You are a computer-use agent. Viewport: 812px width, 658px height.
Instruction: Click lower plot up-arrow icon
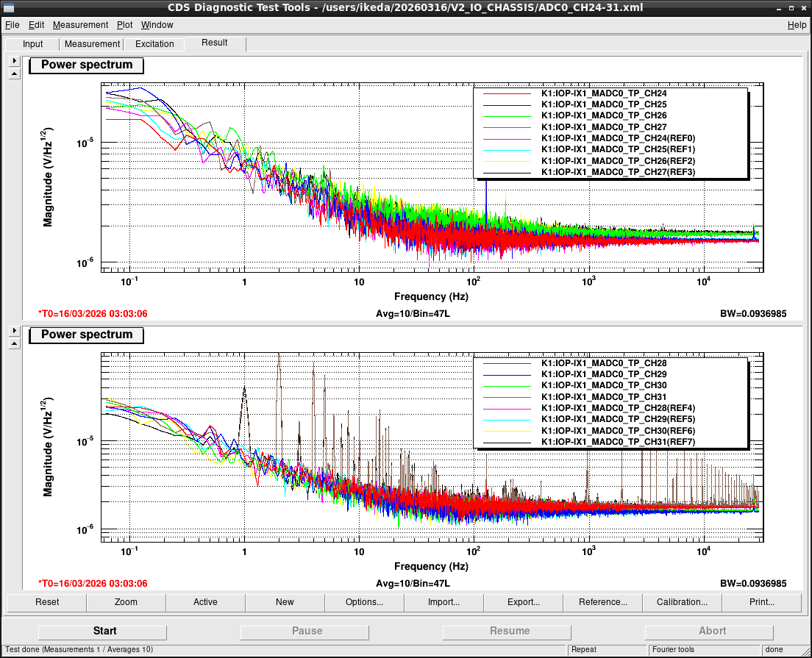pos(15,343)
